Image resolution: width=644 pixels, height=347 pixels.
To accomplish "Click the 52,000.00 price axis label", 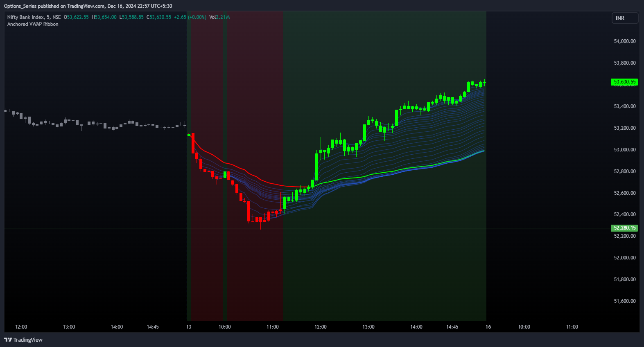I will (x=625, y=258).
